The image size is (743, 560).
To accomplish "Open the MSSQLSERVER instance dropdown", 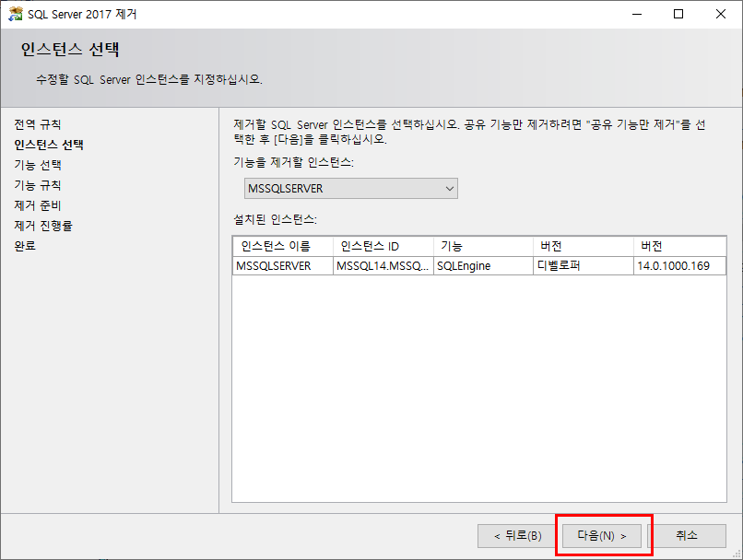I will [x=350, y=189].
